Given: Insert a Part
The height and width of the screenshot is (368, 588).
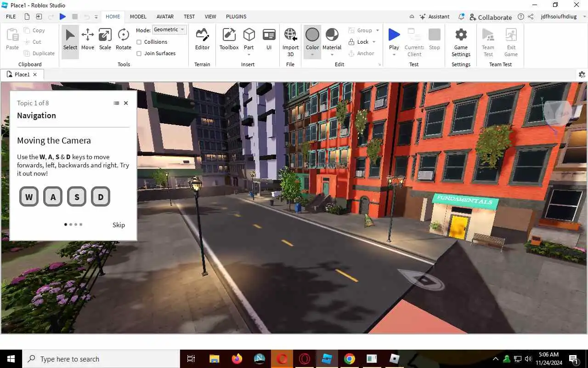Looking at the screenshot, I should coord(249,39).
